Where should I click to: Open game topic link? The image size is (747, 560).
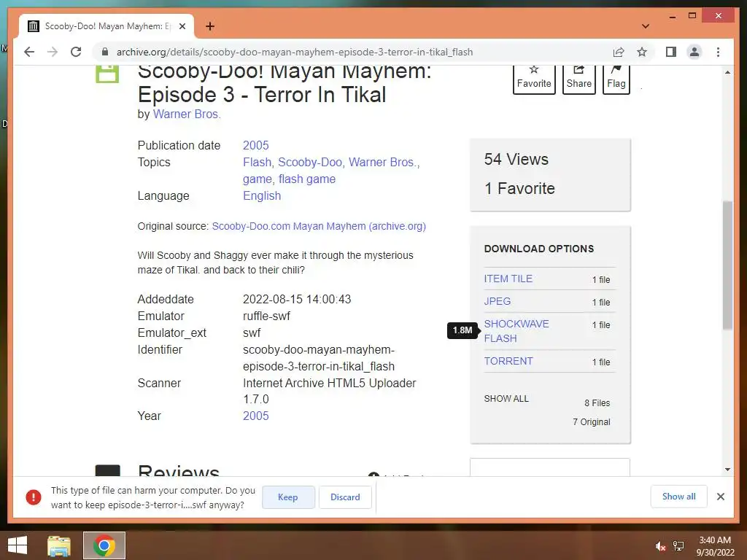[258, 179]
